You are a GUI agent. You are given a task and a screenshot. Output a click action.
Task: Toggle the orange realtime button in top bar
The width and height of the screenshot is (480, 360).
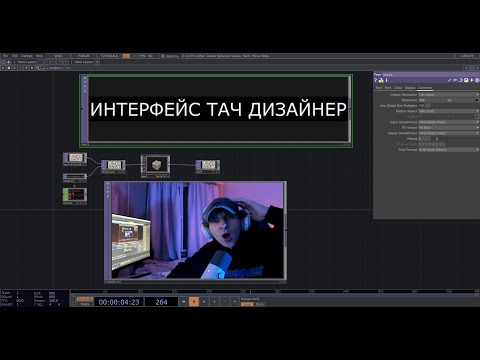126,56
